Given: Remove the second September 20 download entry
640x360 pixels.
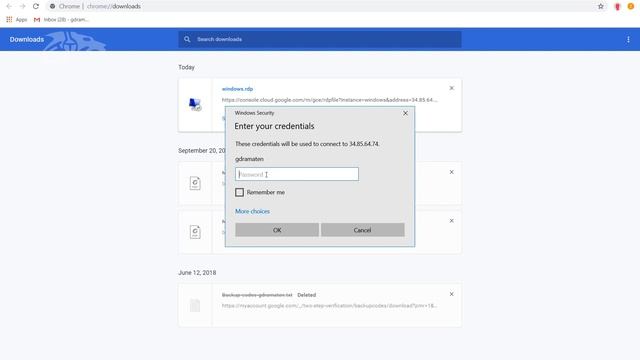Looking at the screenshot, I should 451,221.
